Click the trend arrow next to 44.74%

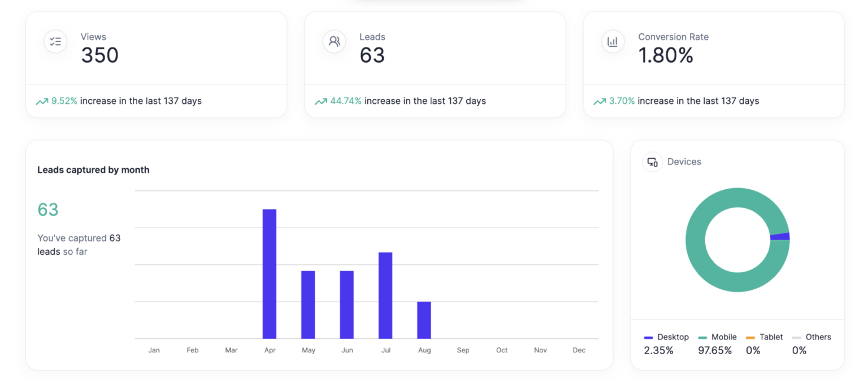320,101
